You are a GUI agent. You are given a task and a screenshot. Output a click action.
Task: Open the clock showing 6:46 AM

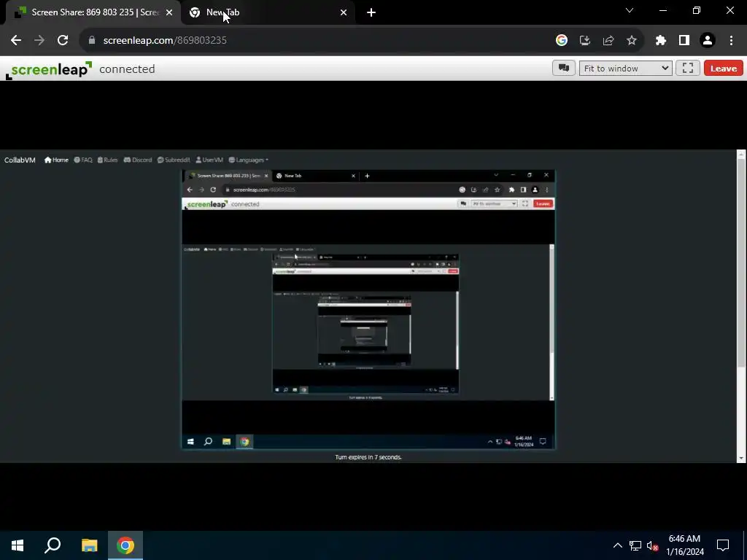(684, 545)
